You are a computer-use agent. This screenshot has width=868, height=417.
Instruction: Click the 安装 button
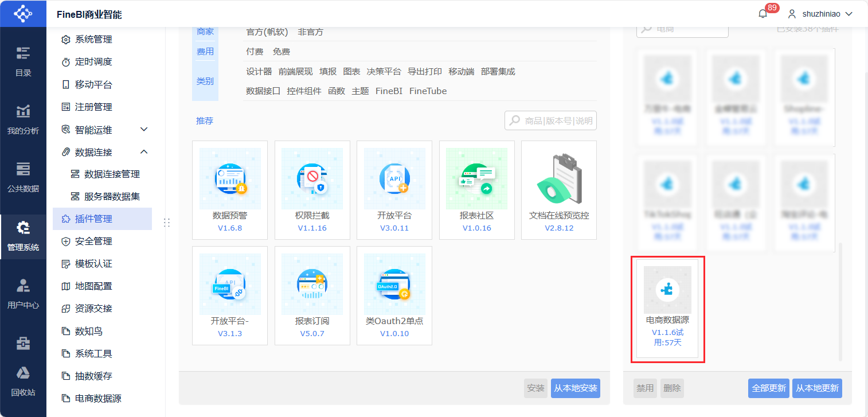click(536, 388)
